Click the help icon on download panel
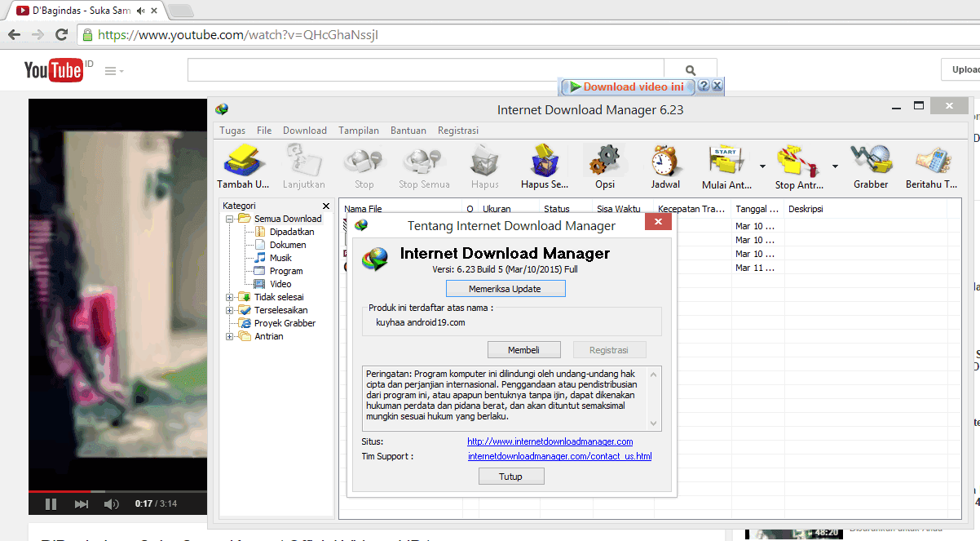Screen dimensions: 980x541 coord(704,86)
